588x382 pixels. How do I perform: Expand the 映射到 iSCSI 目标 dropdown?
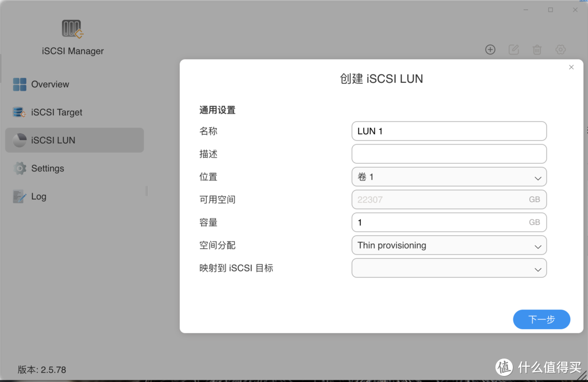click(x=449, y=268)
